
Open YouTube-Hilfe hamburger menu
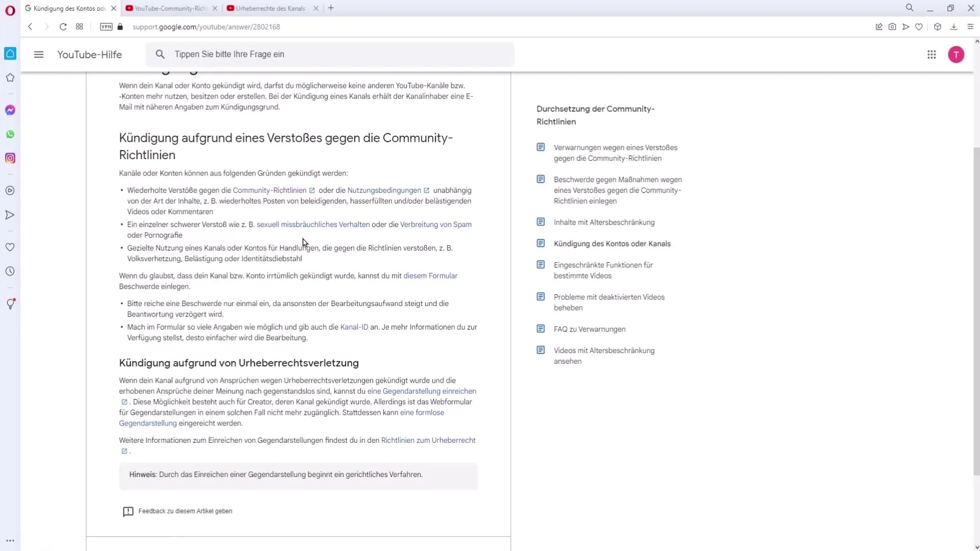[x=39, y=55]
